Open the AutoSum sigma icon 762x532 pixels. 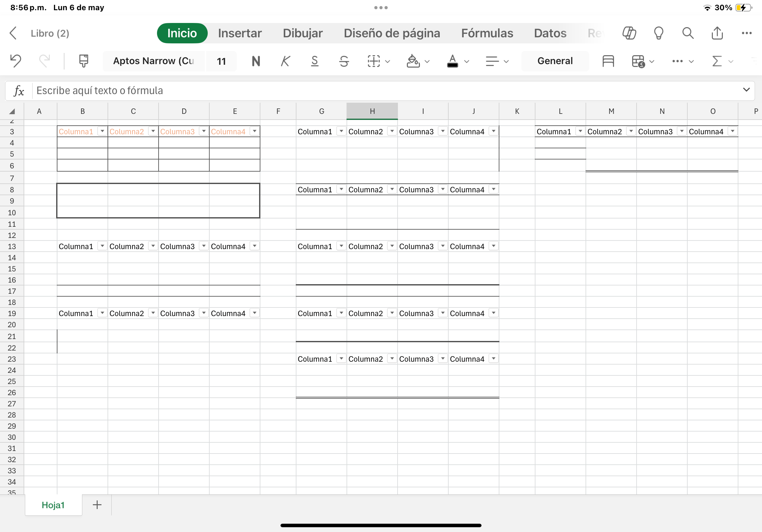(717, 61)
